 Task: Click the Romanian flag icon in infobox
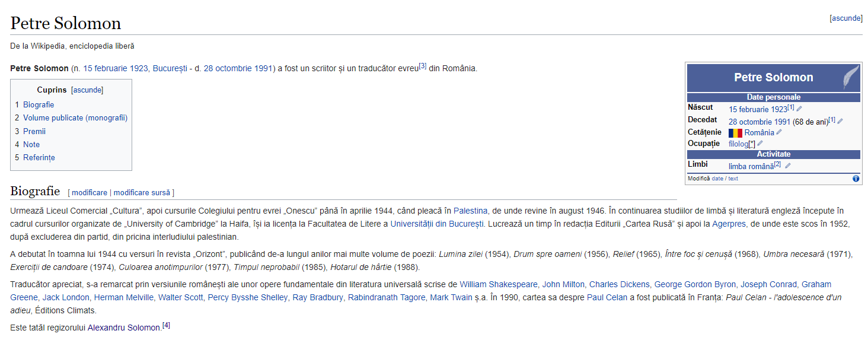(x=735, y=133)
